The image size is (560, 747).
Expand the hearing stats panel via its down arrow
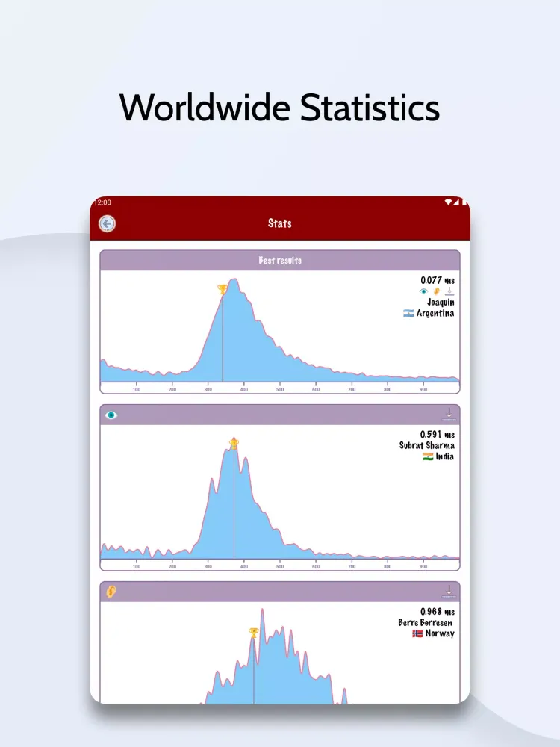click(449, 592)
